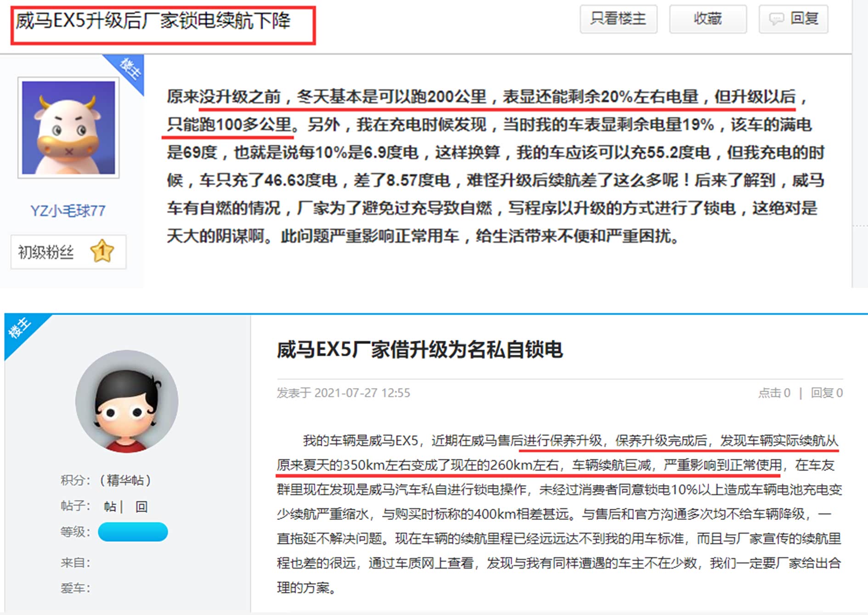Click the post date 2021-07-27 12:55

[x=362, y=393]
